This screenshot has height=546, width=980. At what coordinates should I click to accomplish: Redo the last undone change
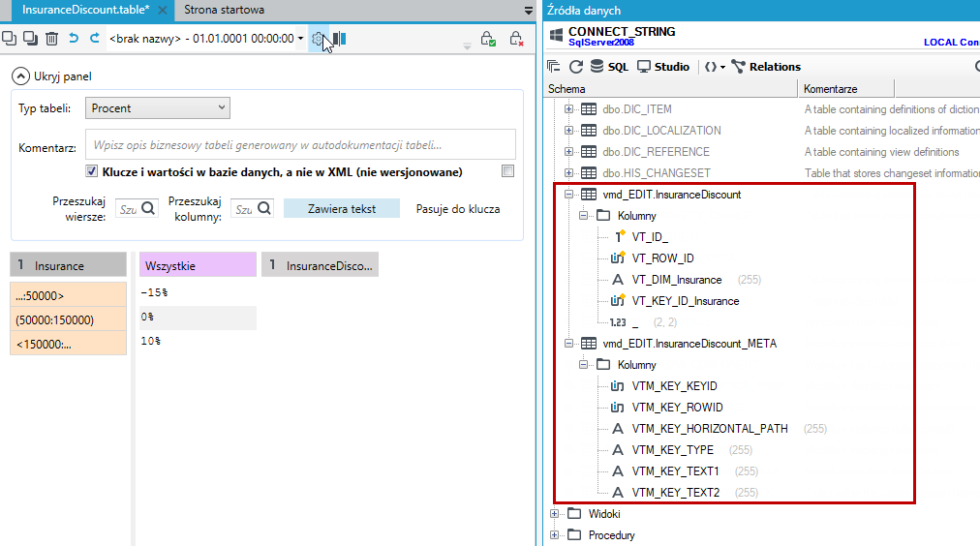click(x=94, y=38)
